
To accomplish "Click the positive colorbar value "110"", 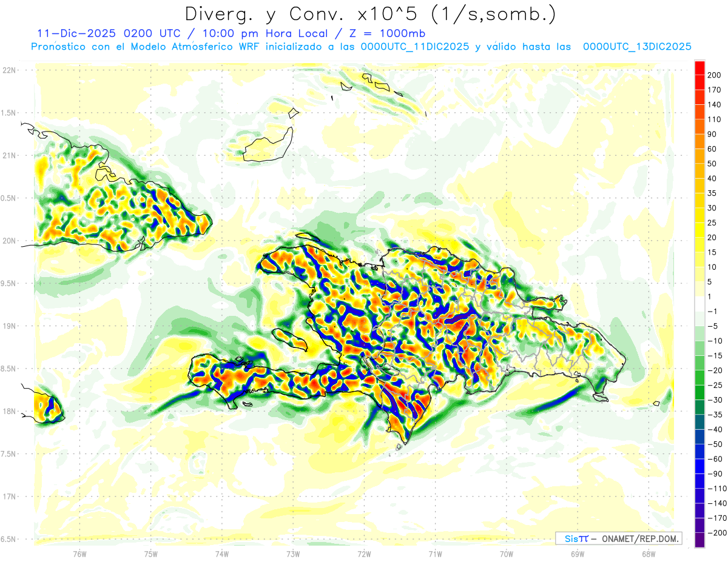I will [715, 119].
